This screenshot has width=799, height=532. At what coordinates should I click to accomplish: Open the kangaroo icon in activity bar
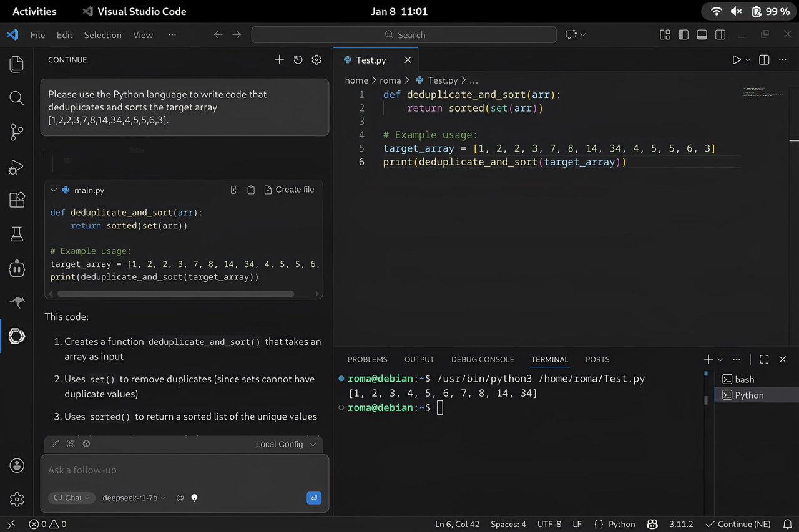coord(17,302)
